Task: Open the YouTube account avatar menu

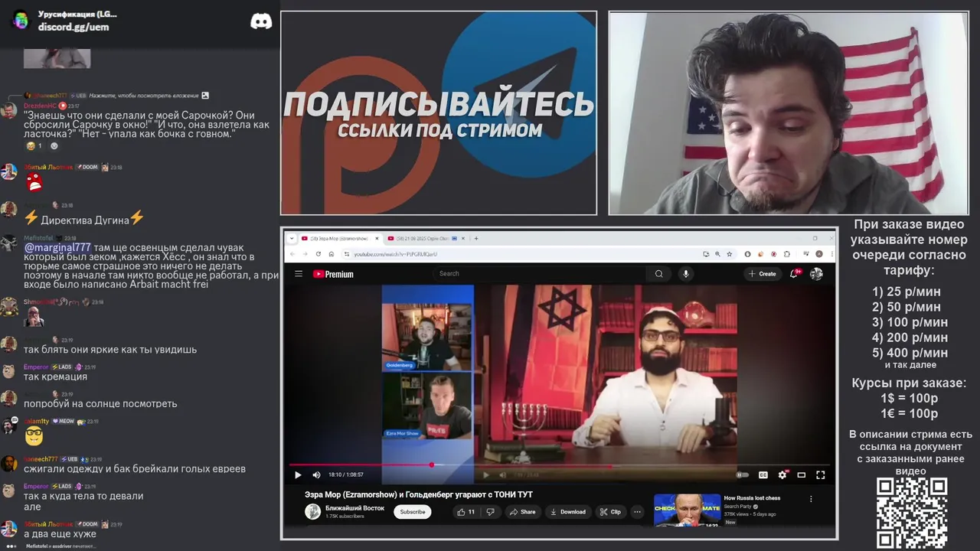Action: pos(817,273)
